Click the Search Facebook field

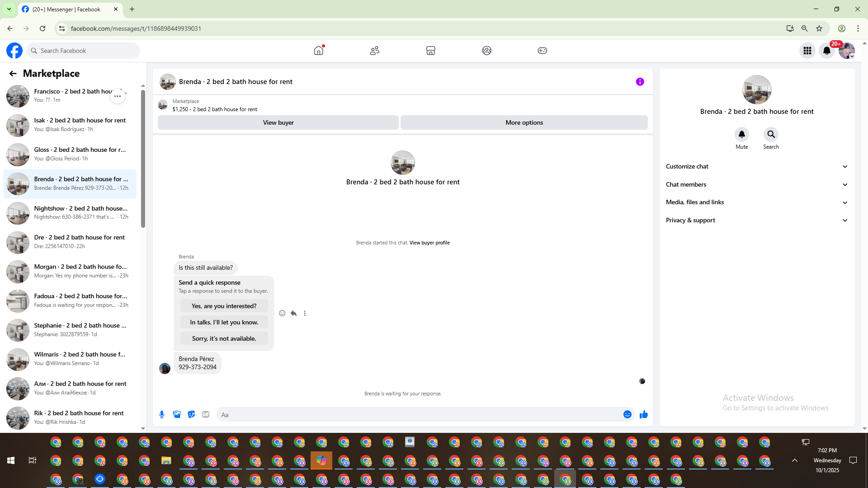[83, 51]
